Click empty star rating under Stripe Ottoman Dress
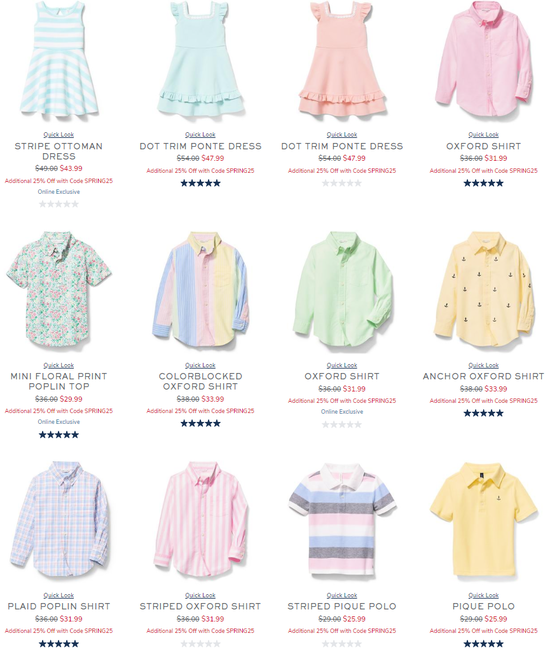550x652 pixels. pyautogui.click(x=59, y=204)
